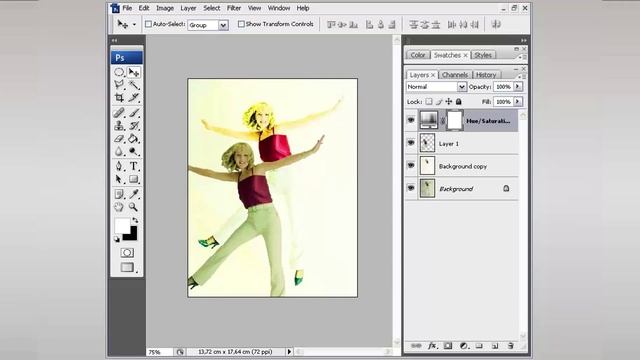The width and height of the screenshot is (640, 360).
Task: Switch to the History tab
Action: click(486, 75)
